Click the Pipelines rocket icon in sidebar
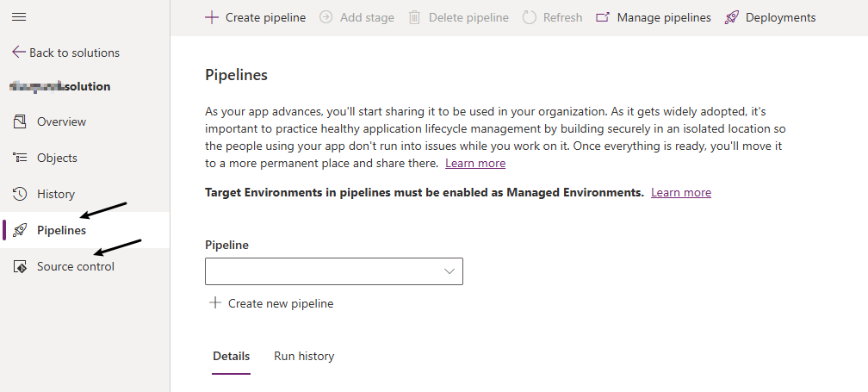 click(x=21, y=230)
